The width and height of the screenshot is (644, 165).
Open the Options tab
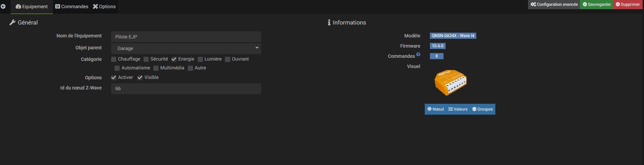click(x=104, y=6)
